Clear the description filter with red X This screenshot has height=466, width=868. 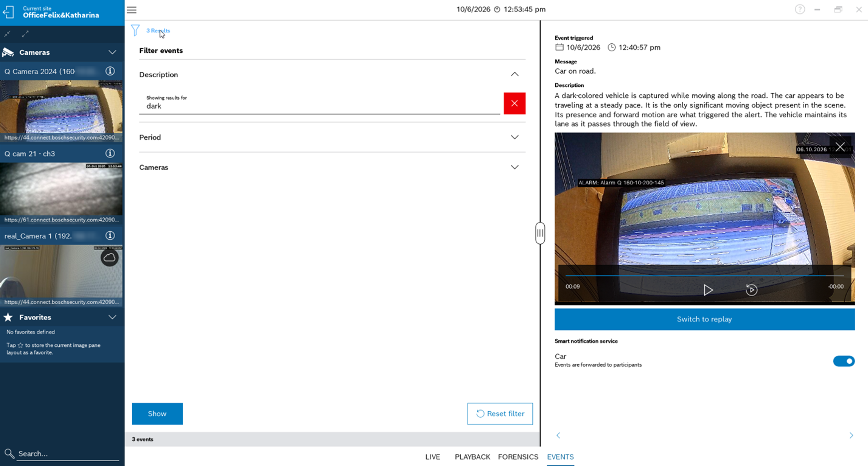(514, 104)
